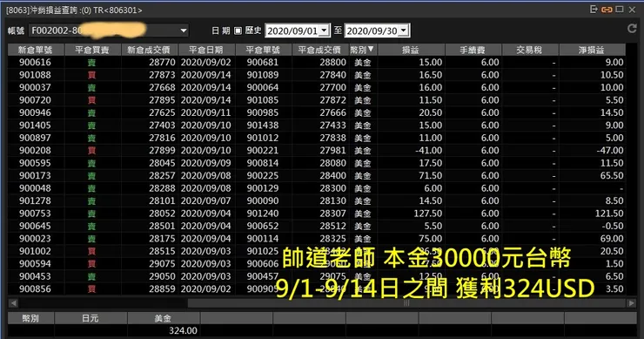
Task: Click profit value 71.50
Action: 431,175
